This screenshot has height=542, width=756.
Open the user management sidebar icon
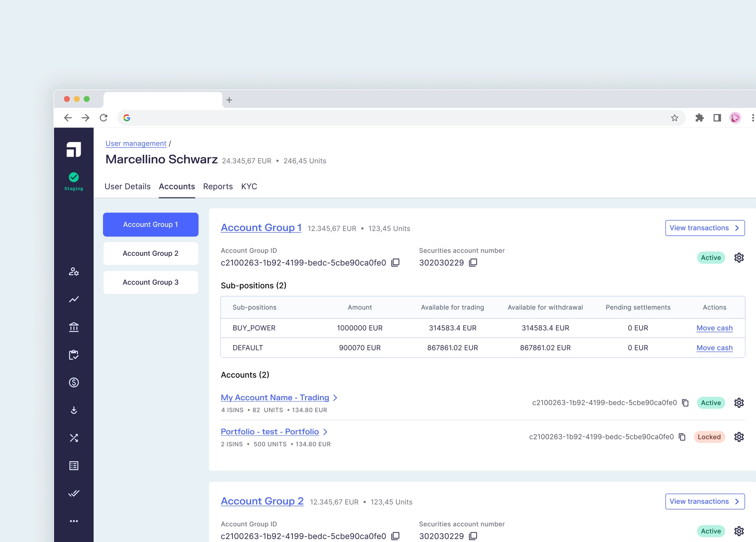[74, 272]
